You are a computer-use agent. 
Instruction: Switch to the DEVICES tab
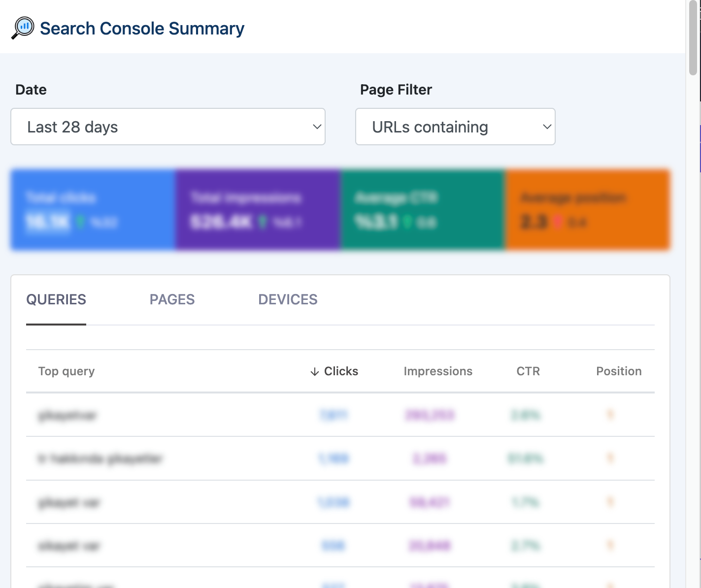tap(288, 299)
